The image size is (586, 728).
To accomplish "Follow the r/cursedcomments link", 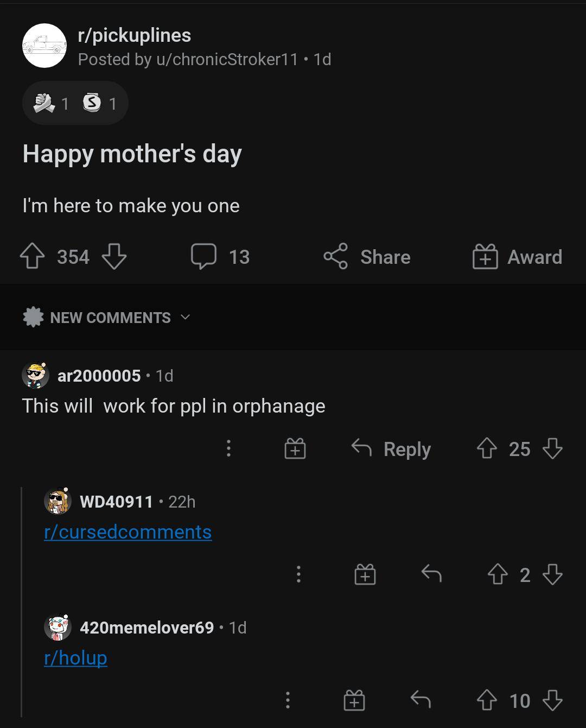I will 128,532.
